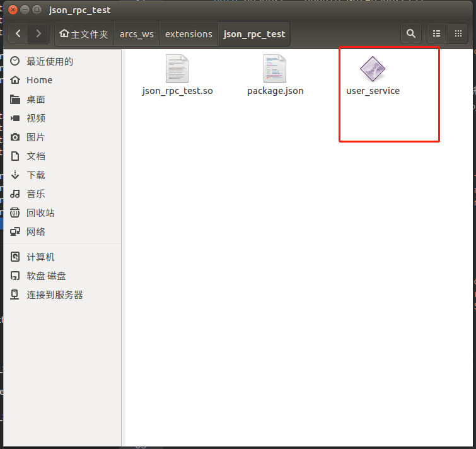This screenshot has height=449, width=476.
Task: Go back with the left arrow button
Action: (x=18, y=33)
